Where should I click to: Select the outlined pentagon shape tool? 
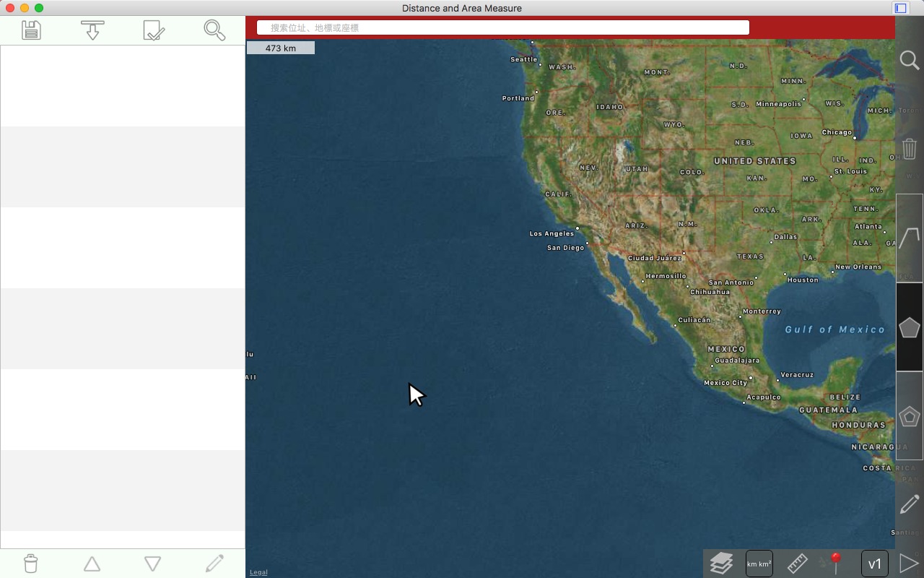point(909,416)
